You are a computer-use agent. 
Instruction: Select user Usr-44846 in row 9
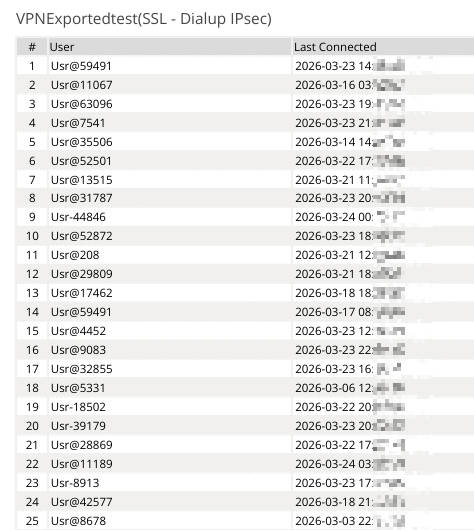coord(78,217)
